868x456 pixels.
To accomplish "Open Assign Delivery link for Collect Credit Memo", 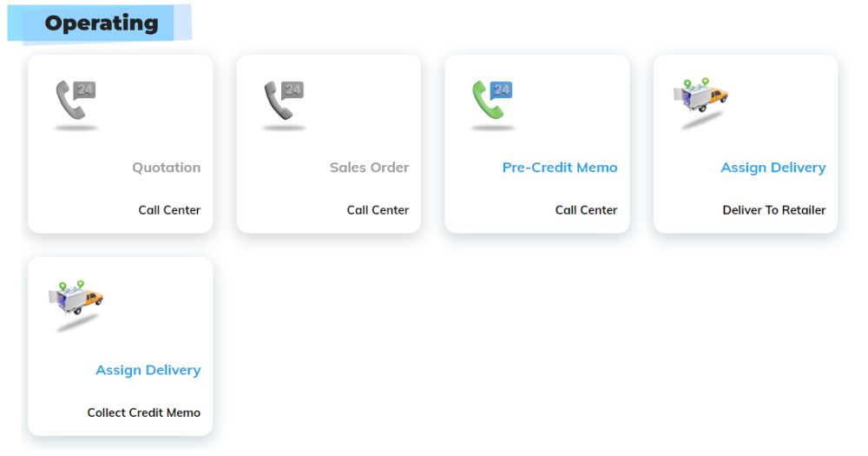I will click(x=148, y=370).
